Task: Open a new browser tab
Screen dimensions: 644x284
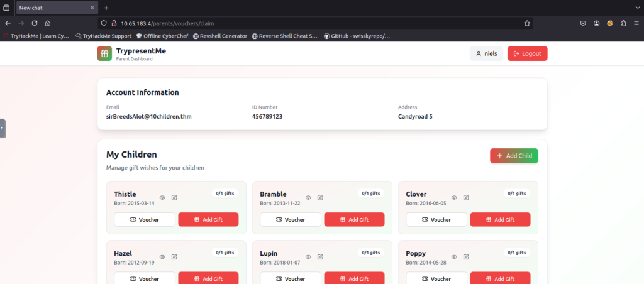Action: click(106, 8)
